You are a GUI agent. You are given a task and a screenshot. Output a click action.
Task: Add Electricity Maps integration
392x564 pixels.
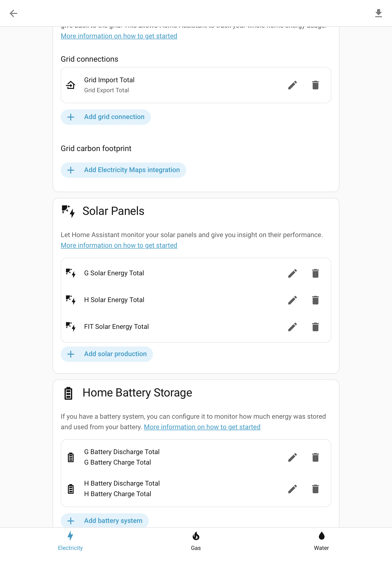click(x=123, y=170)
